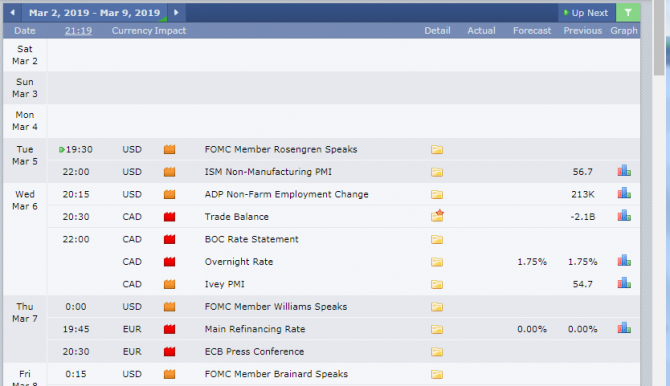The height and width of the screenshot is (386, 670).
Task: Open graph icon for Overnight Rate
Action: click(x=624, y=261)
